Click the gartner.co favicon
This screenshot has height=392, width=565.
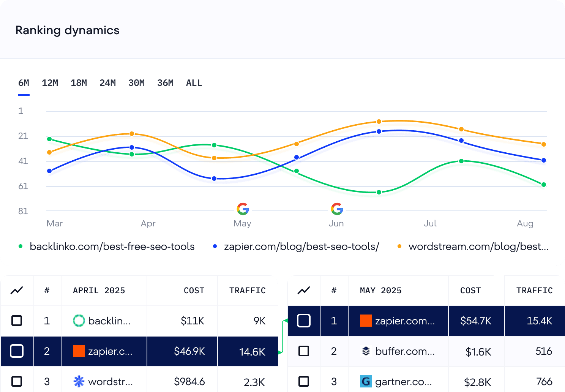pos(366,381)
